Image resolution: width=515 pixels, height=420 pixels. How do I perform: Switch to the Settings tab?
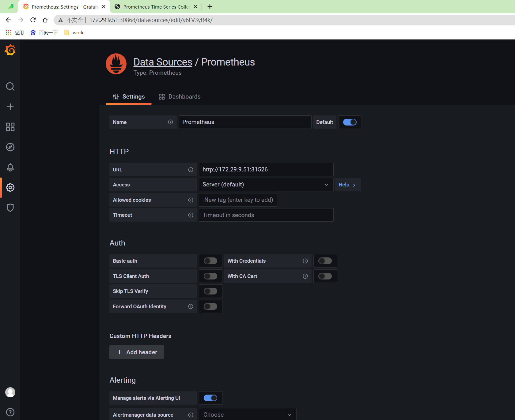(x=129, y=97)
